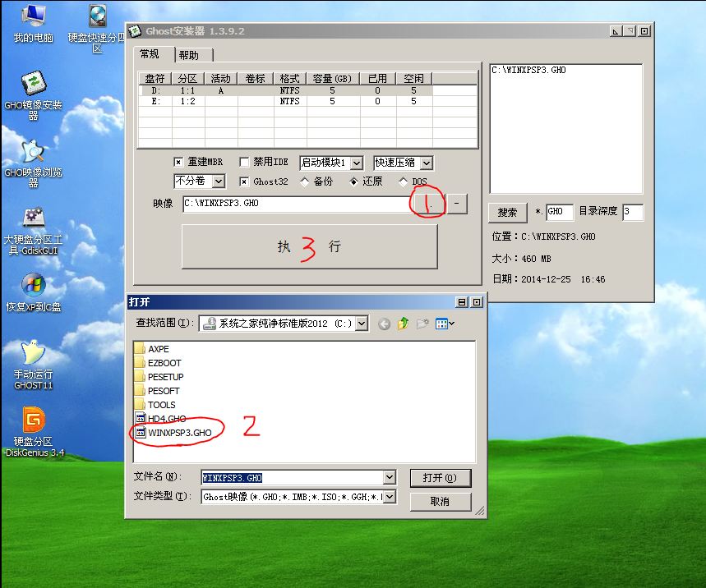The height and width of the screenshot is (588, 706).
Task: Create a new folder in the Open dialog
Action: click(422, 324)
